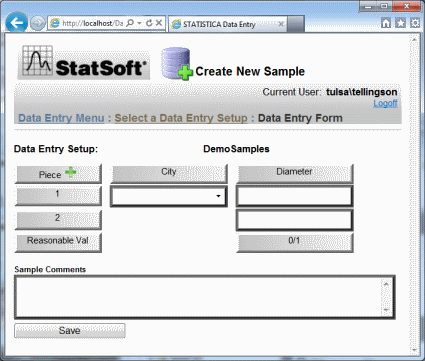Open the address bar autocomplete dropdown arrow
The width and height of the screenshot is (425, 361).
point(140,23)
